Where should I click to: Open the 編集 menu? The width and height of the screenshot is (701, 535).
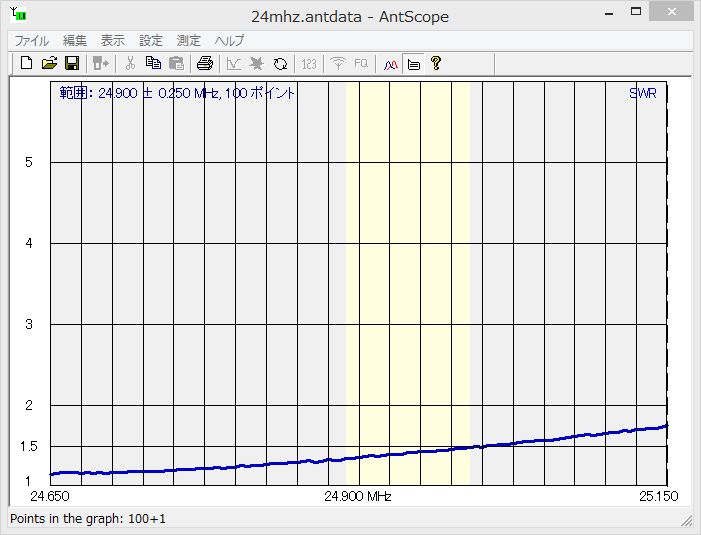click(75, 41)
